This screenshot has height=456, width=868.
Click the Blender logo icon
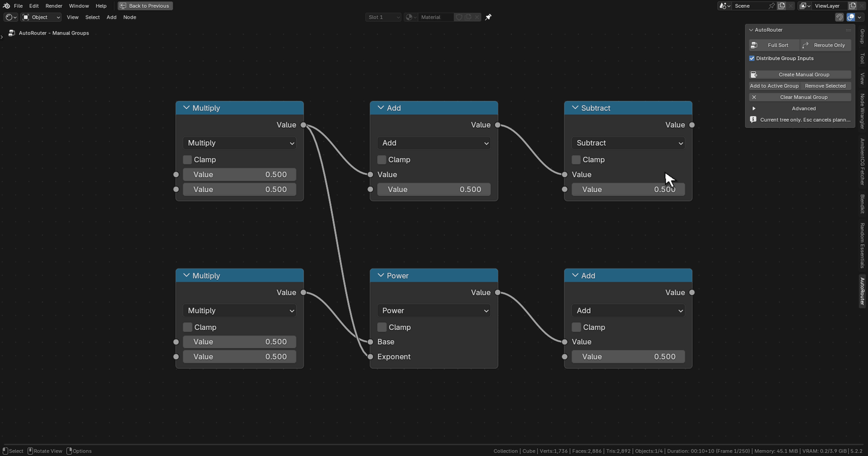point(6,5)
